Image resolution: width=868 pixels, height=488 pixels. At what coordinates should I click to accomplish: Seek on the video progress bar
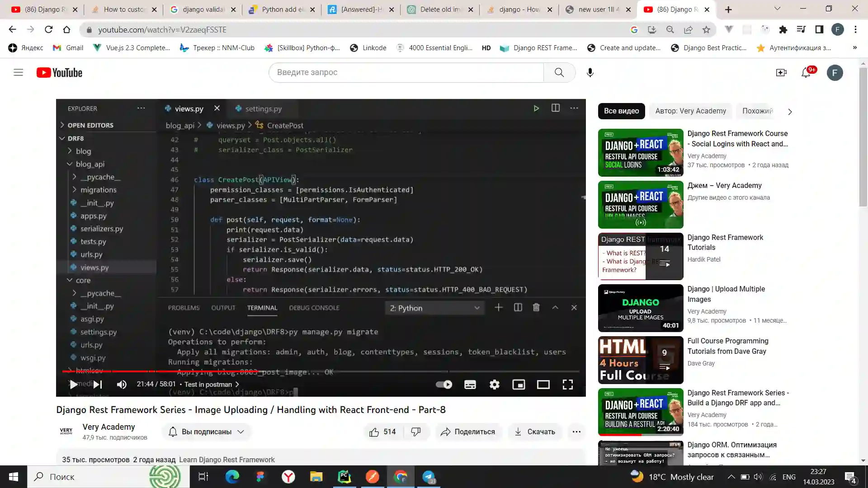(x=362, y=371)
